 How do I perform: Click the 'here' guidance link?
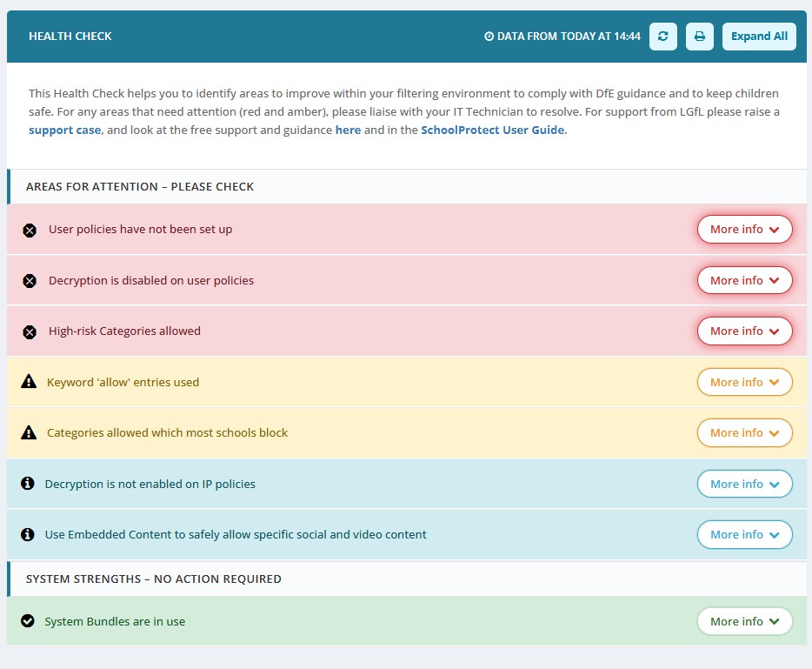(348, 130)
